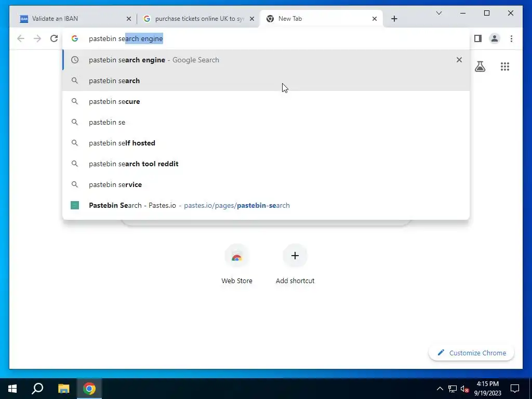Show hidden system tray icons
The width and height of the screenshot is (532, 399).
tap(440, 389)
